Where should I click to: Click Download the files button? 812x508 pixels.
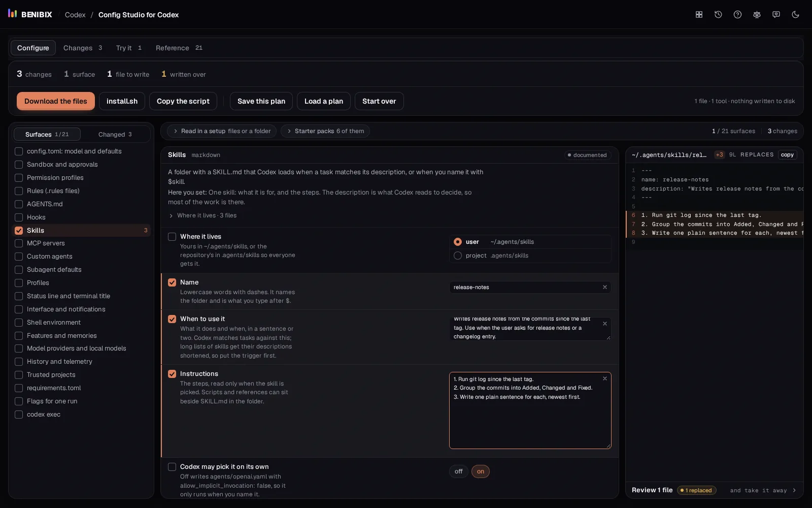pos(56,101)
